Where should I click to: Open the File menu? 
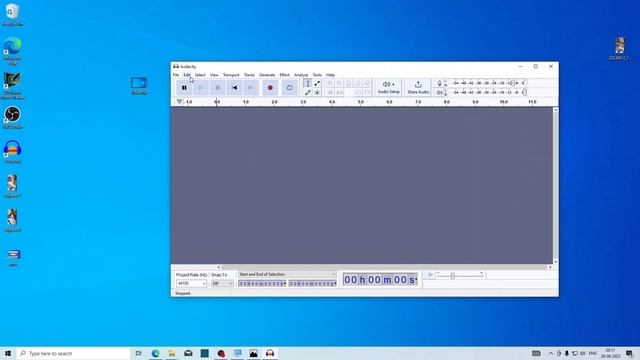176,75
